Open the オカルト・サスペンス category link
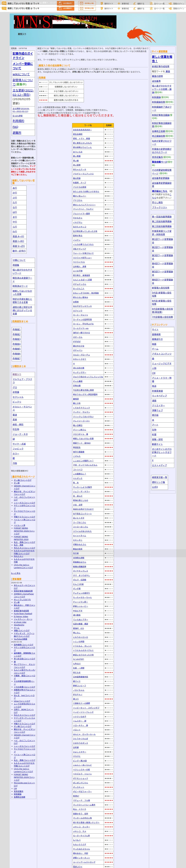 (x=22, y=408)
